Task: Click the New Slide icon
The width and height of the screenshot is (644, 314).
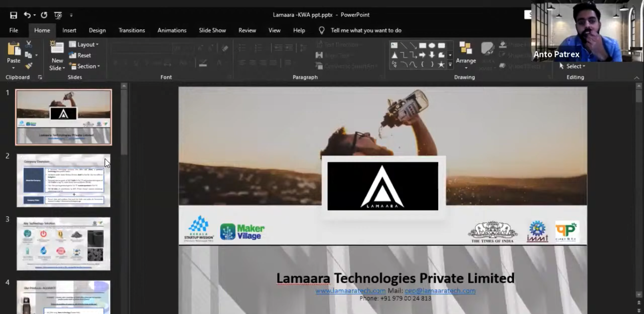Action: point(57,47)
